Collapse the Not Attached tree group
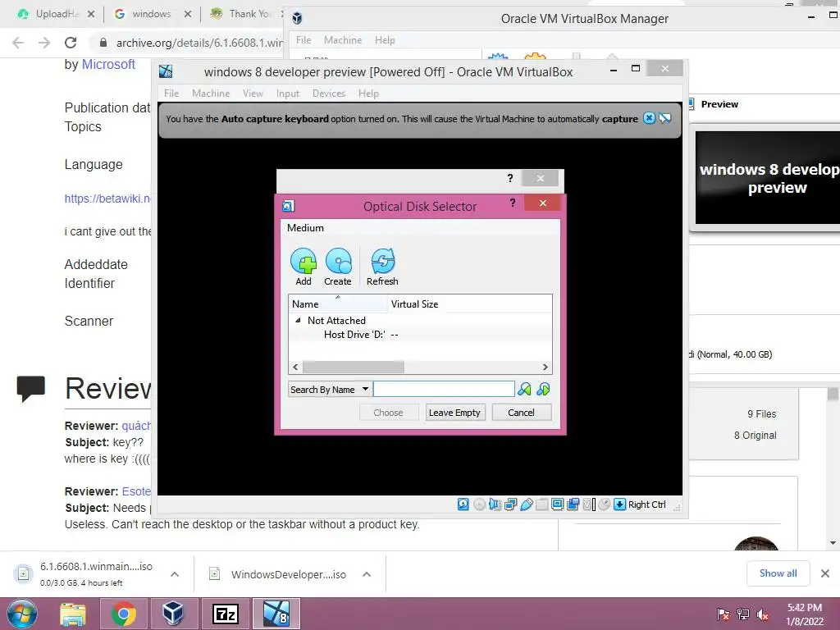The image size is (840, 630). pyautogui.click(x=298, y=321)
